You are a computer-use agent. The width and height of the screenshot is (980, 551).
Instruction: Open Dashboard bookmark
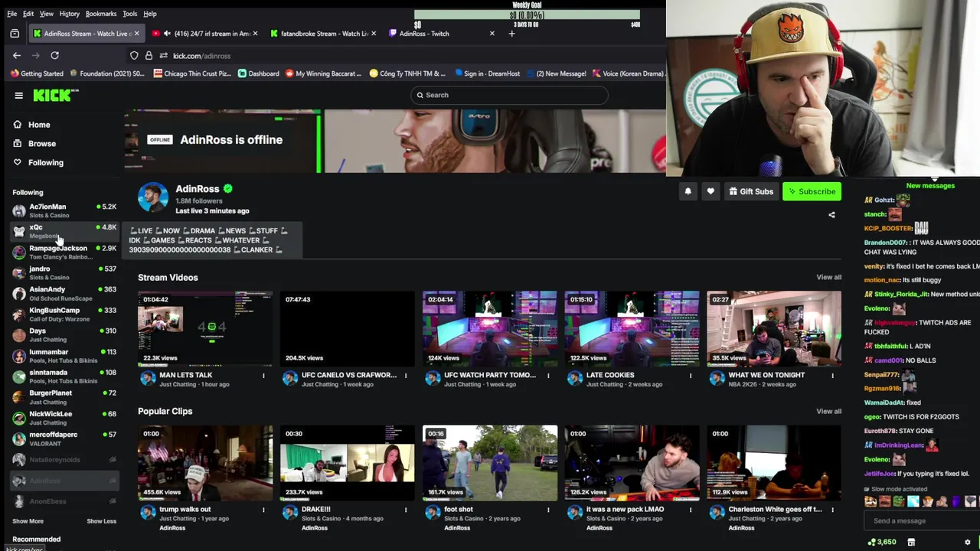[258, 73]
